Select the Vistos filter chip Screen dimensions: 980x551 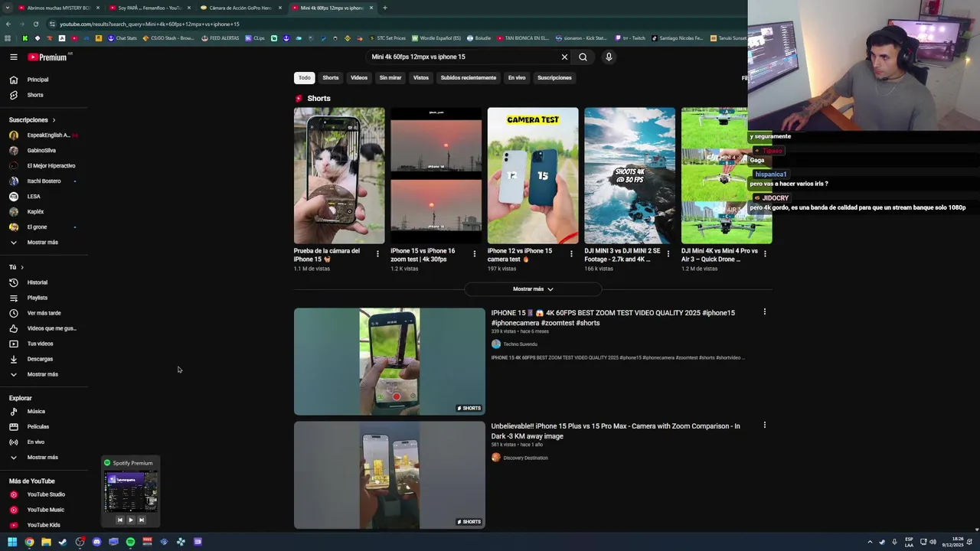point(421,77)
